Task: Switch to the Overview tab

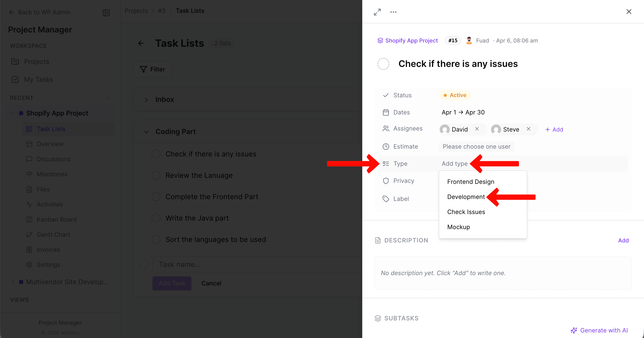Action: point(50,144)
